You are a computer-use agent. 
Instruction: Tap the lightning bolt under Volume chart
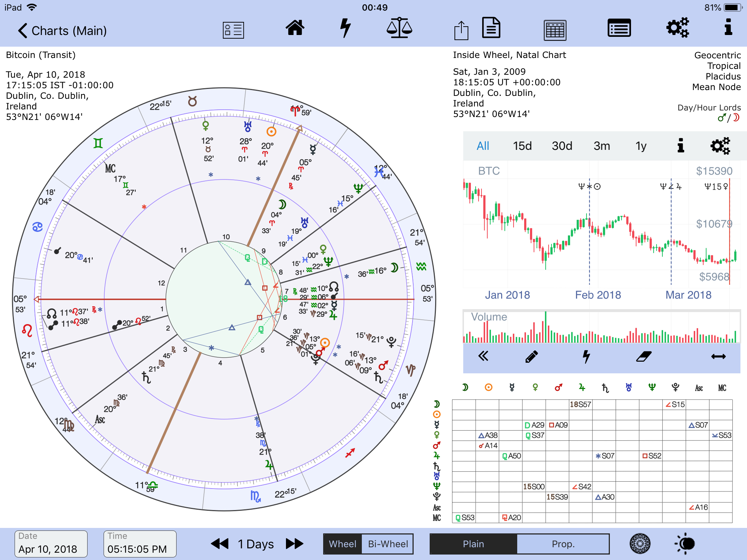(x=586, y=357)
